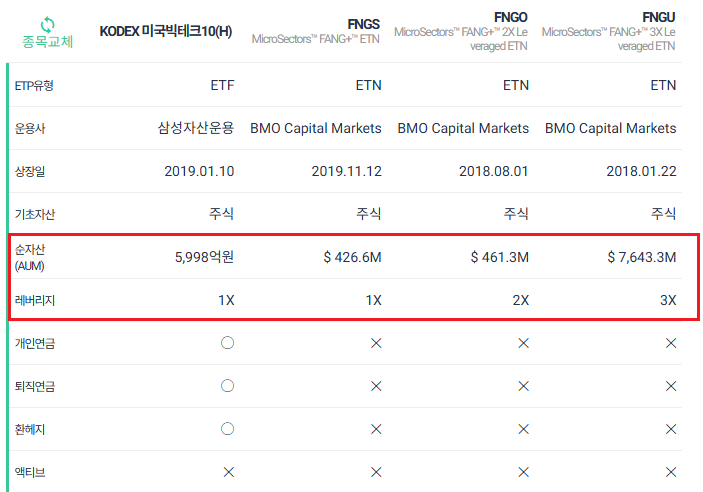Click BMO Capital Markets under FNGO
The image size is (703, 492).
coord(463,128)
